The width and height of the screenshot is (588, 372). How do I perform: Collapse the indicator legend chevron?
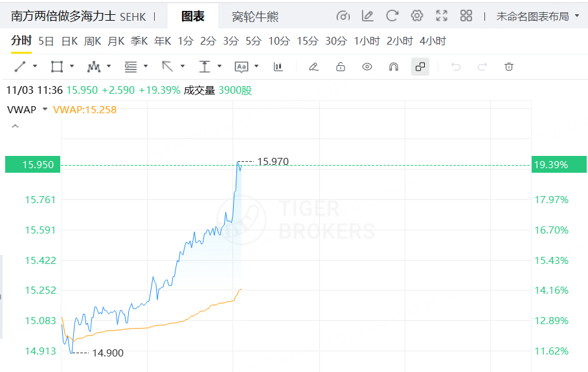(x=16, y=127)
